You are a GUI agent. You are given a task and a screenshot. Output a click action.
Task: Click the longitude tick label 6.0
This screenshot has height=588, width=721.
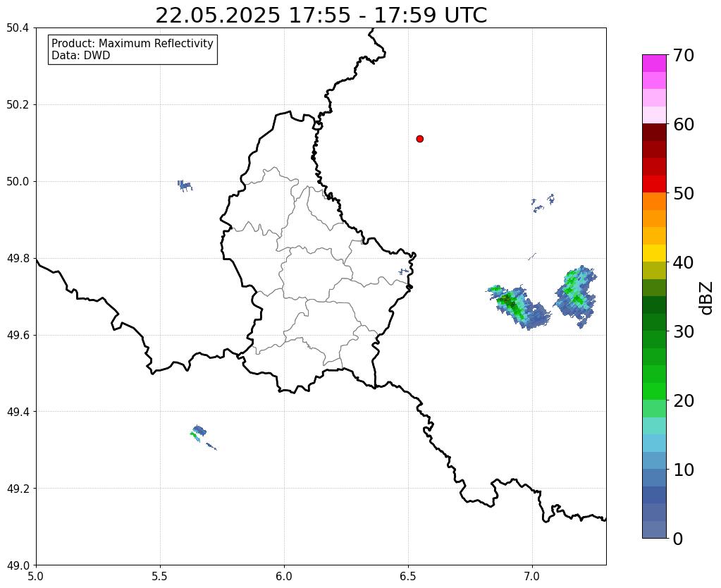[284, 577]
